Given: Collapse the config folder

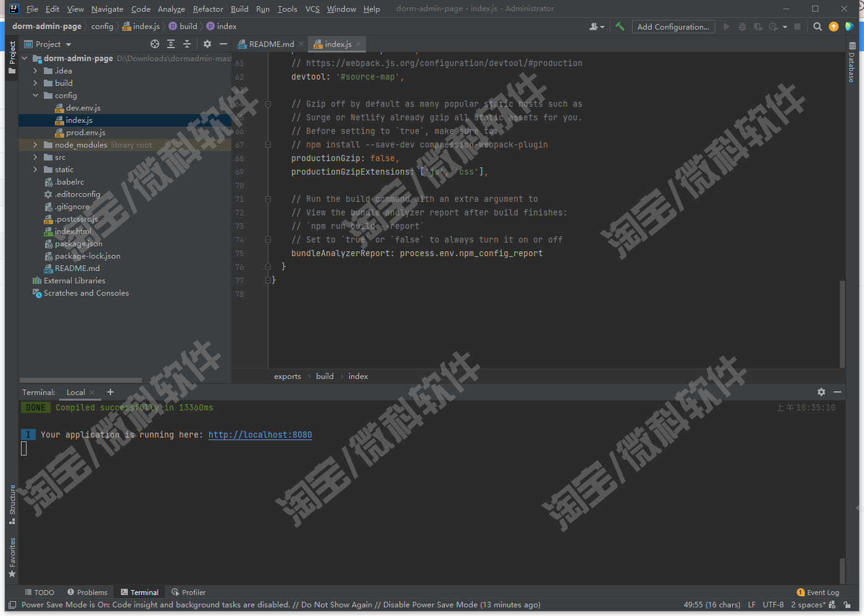Looking at the screenshot, I should [35, 96].
